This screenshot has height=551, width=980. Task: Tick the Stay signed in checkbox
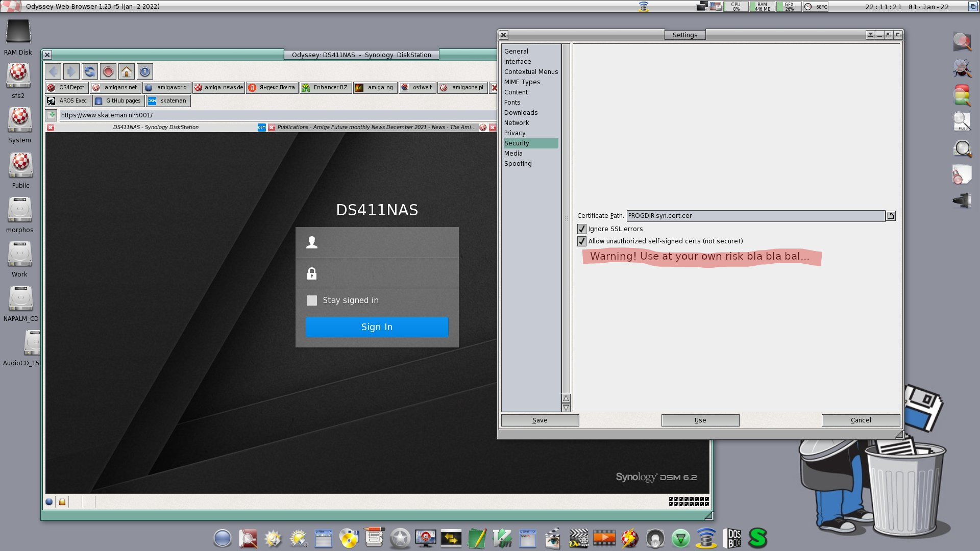pyautogui.click(x=312, y=300)
